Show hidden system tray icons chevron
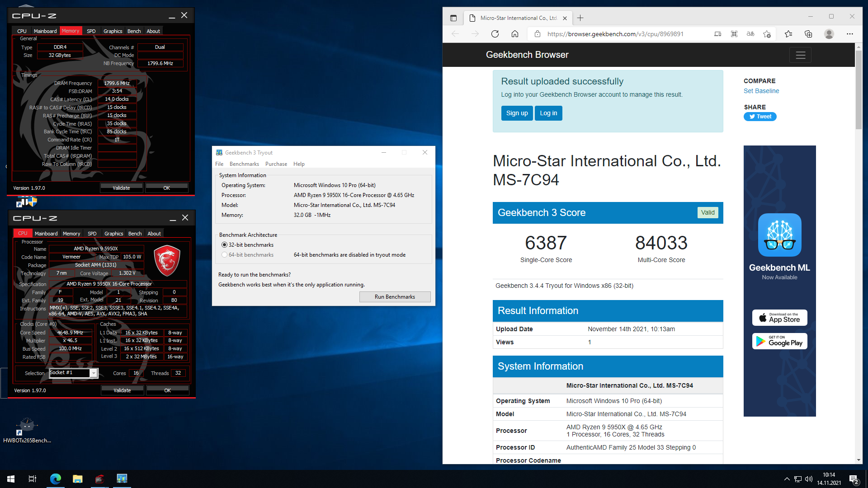This screenshot has height=488, width=868. click(x=787, y=479)
